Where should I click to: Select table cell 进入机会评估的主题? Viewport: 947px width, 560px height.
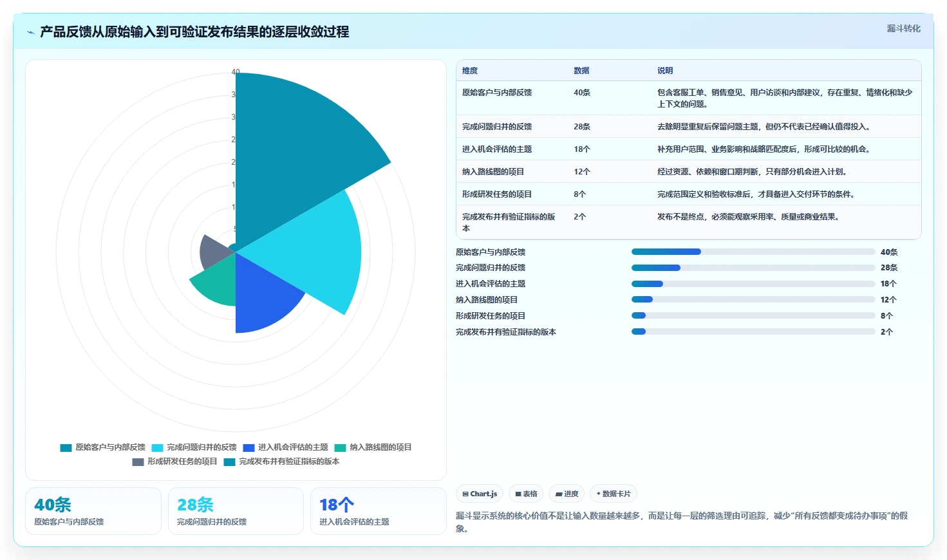point(497,149)
